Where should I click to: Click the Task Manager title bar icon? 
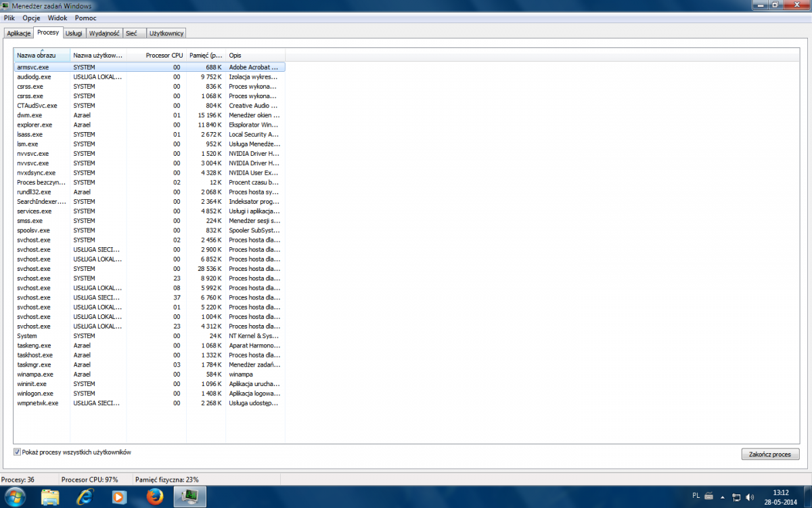coord(6,5)
